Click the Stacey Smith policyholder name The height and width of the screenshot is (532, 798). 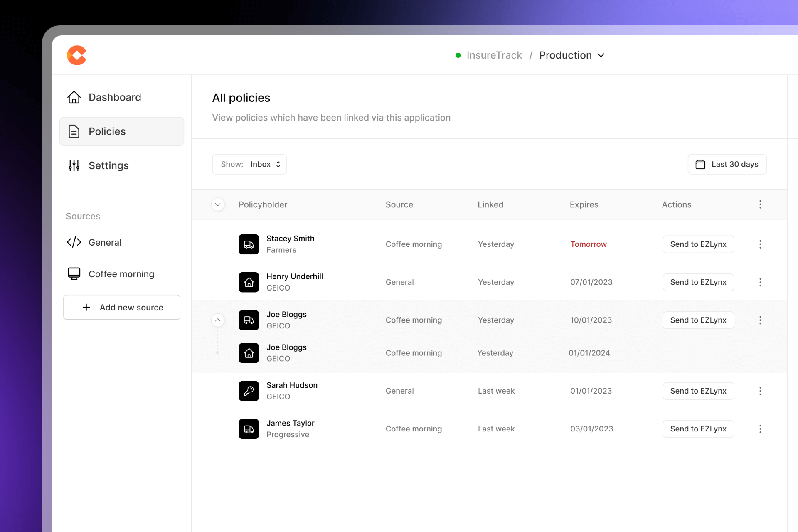click(x=290, y=239)
